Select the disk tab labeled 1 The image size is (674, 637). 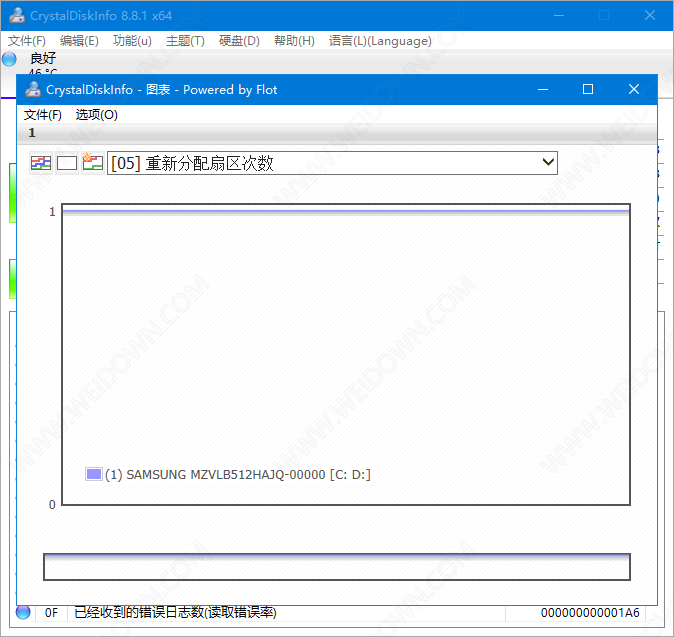(32, 133)
